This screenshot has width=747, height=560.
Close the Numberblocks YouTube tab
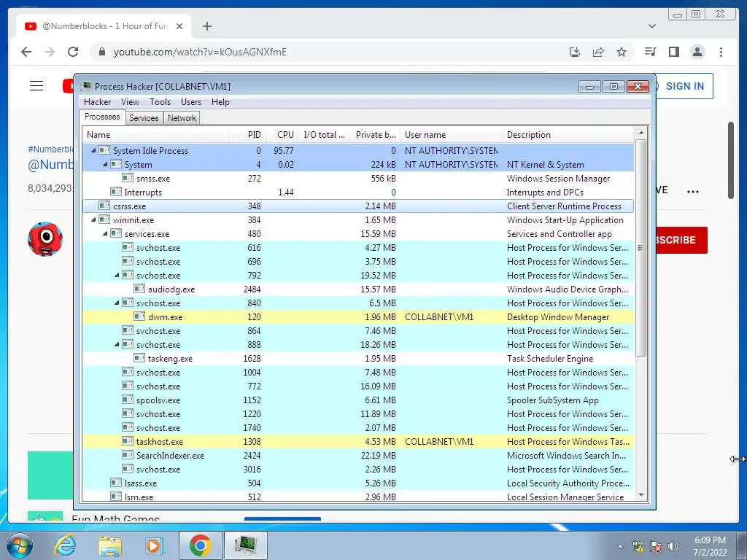[179, 26]
